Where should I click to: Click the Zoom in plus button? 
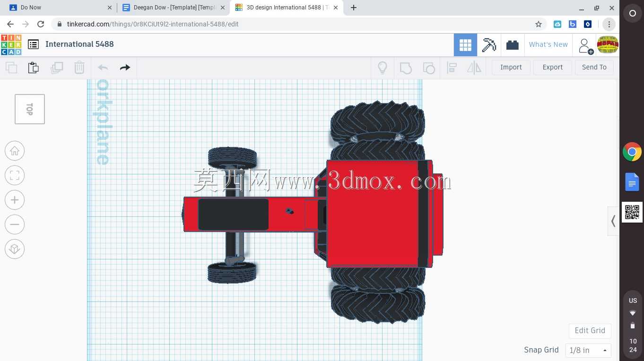[x=15, y=200]
